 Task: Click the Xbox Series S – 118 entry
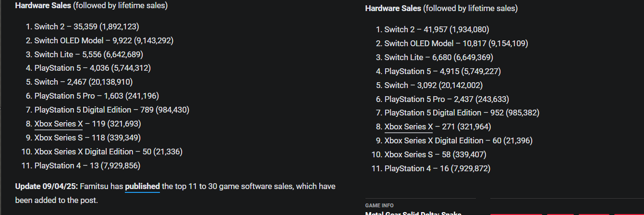tap(87, 138)
